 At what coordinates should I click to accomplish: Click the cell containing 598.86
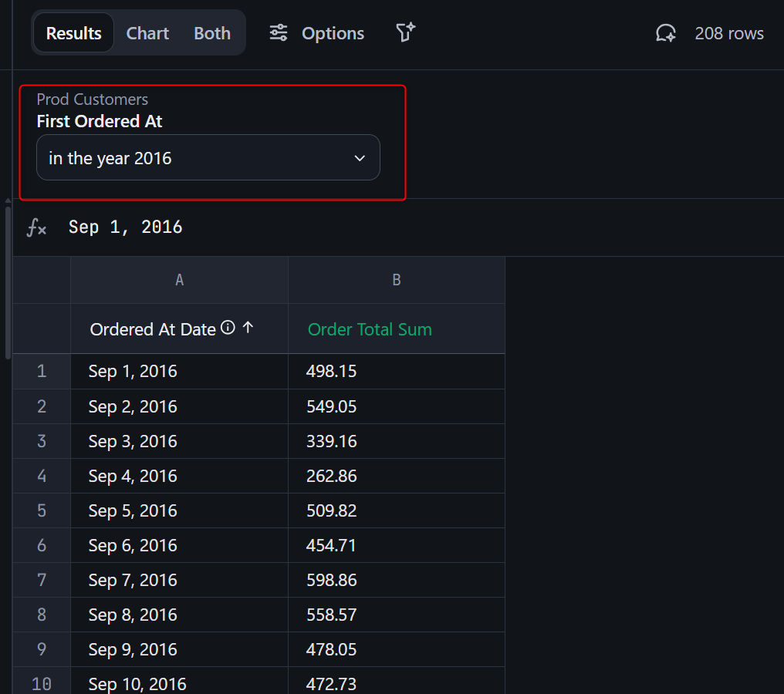[x=332, y=580]
